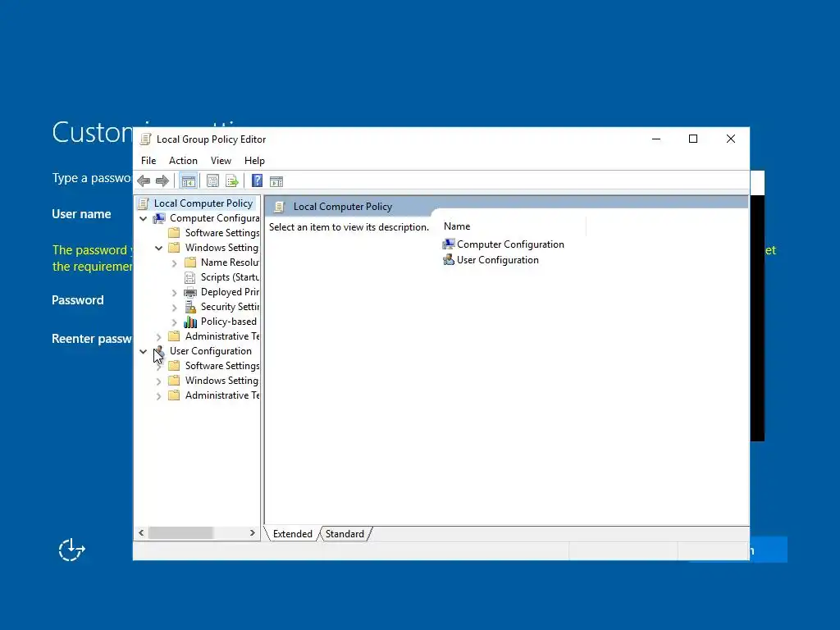The height and width of the screenshot is (630, 840).
Task: Collapse the User Configuration tree node
Action: (x=143, y=351)
